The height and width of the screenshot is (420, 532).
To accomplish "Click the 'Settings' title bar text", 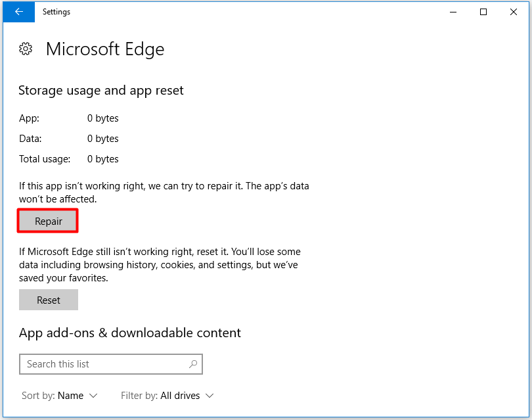I will click(x=56, y=12).
